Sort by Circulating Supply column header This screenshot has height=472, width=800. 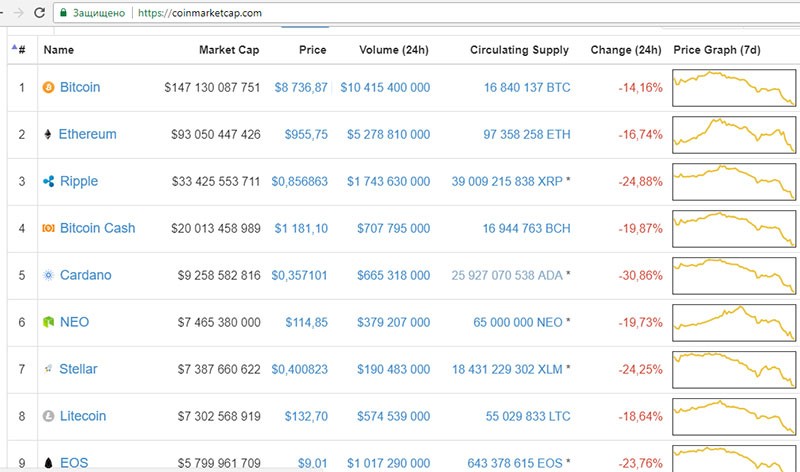[x=519, y=49]
